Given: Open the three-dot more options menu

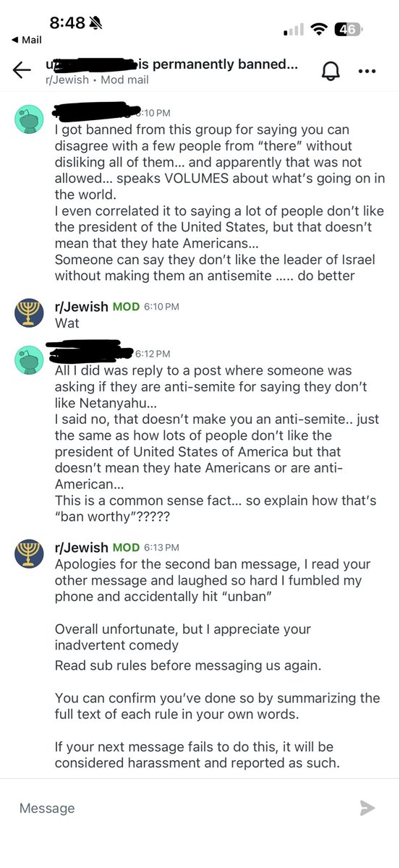Looking at the screenshot, I should (x=367, y=71).
